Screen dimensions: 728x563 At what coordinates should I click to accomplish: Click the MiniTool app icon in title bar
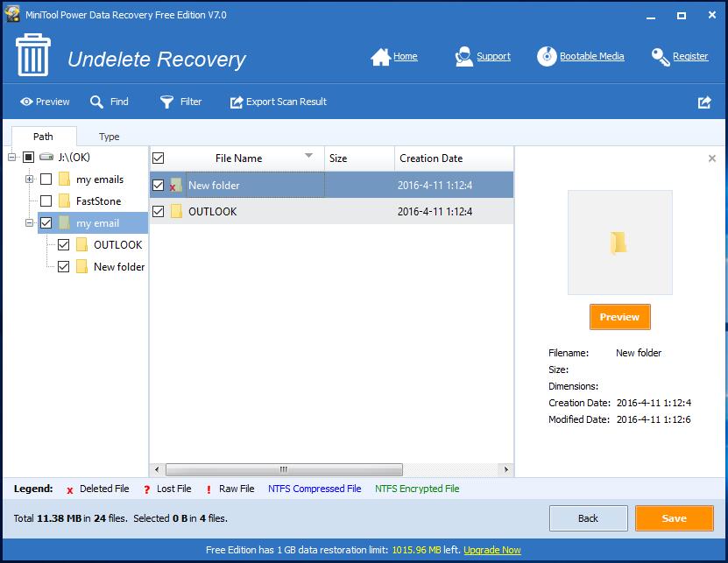click(x=12, y=14)
